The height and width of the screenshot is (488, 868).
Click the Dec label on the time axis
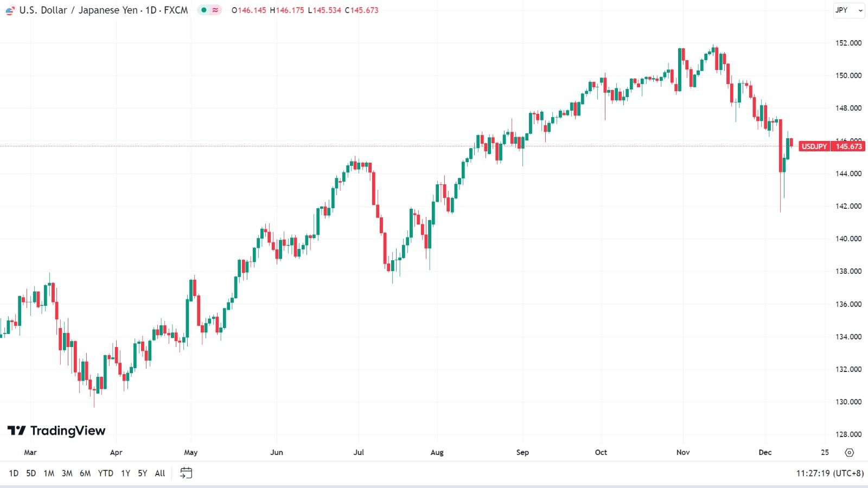(765, 452)
